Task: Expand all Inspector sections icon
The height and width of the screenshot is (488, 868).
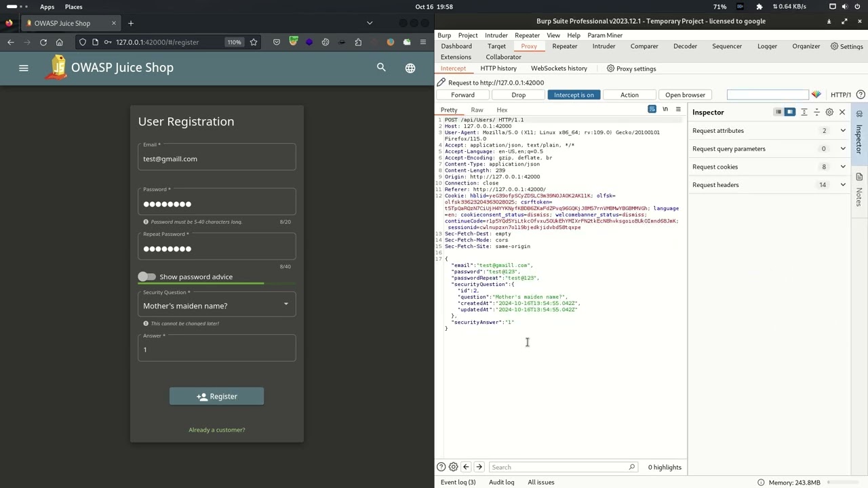Action: (x=804, y=113)
